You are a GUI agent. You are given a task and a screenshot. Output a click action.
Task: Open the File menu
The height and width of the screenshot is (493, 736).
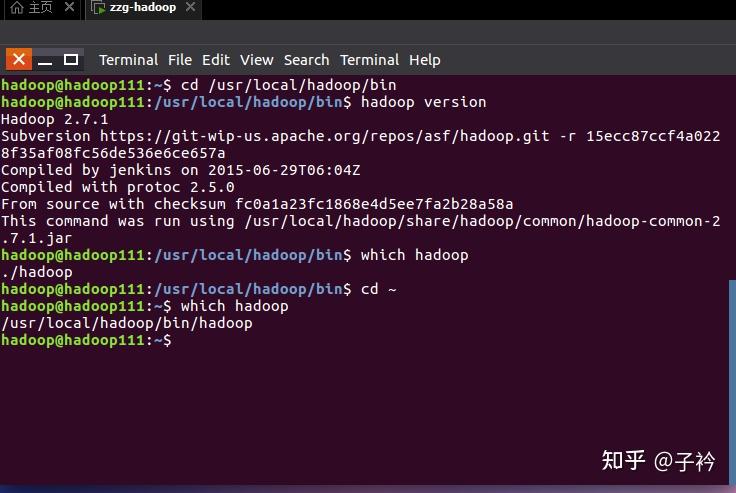point(180,60)
